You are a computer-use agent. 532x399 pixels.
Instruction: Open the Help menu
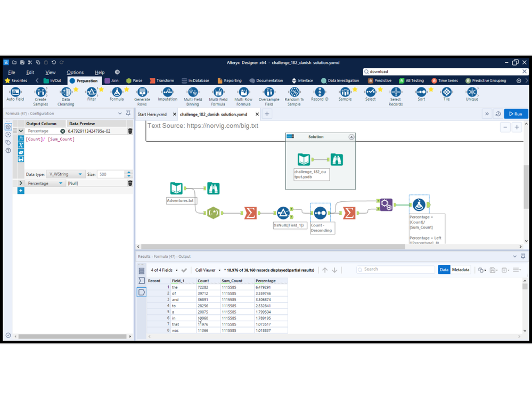[100, 72]
